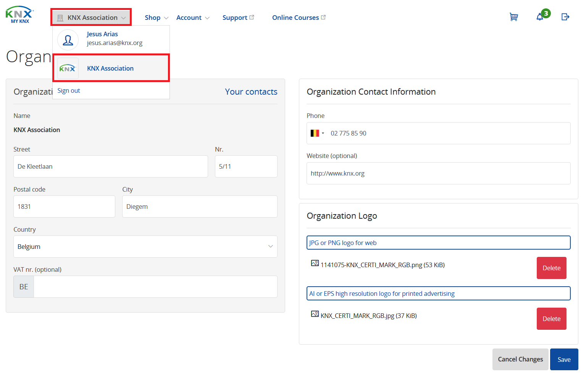Click the KNX_CERTI_MARK_RGB.jpg file name
The height and width of the screenshot is (392, 586).
coord(369,316)
